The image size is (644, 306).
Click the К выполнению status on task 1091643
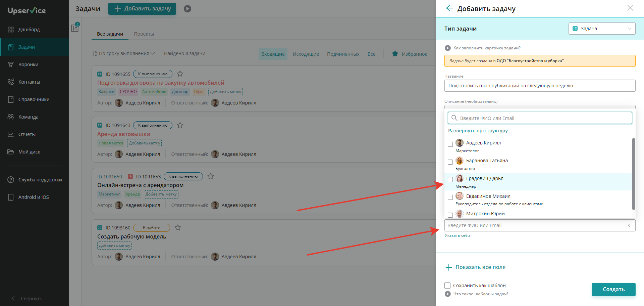point(153,125)
